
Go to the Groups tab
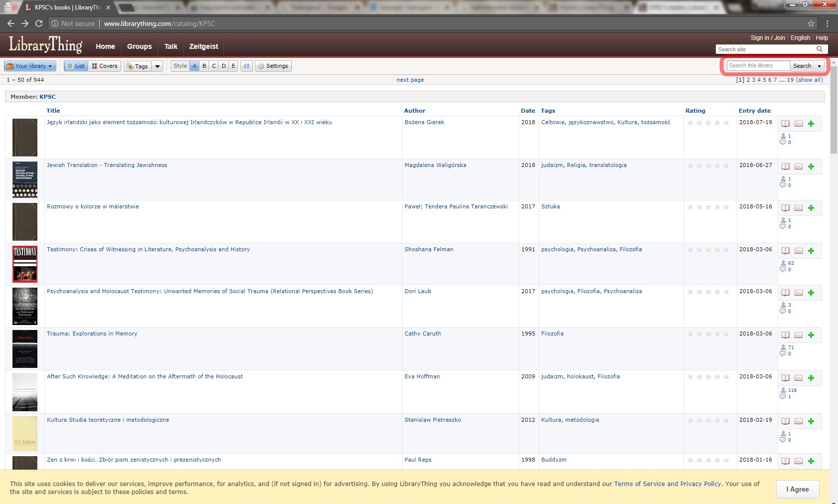point(139,46)
